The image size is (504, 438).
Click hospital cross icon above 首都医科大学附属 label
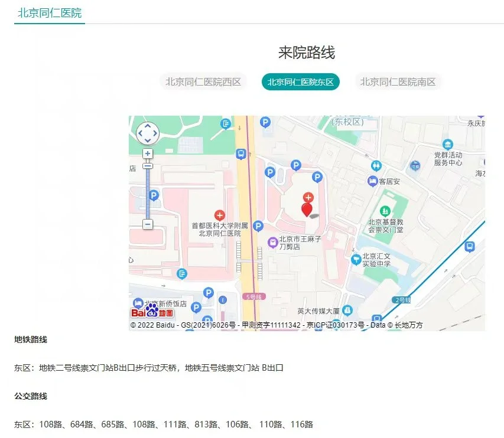pyautogui.click(x=220, y=215)
